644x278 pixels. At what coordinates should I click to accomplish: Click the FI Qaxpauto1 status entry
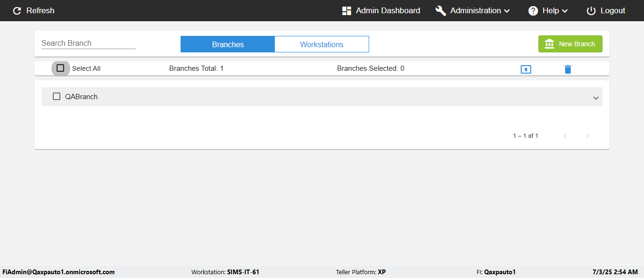click(x=496, y=272)
